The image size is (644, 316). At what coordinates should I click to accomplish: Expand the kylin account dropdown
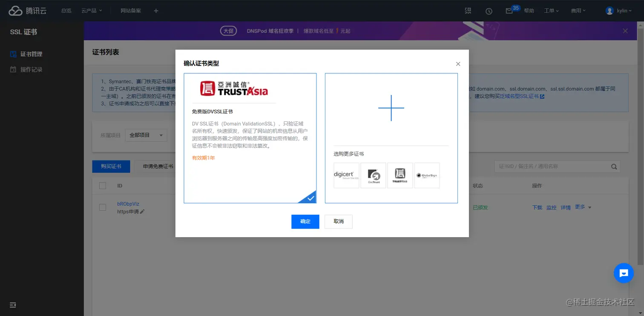pyautogui.click(x=624, y=11)
